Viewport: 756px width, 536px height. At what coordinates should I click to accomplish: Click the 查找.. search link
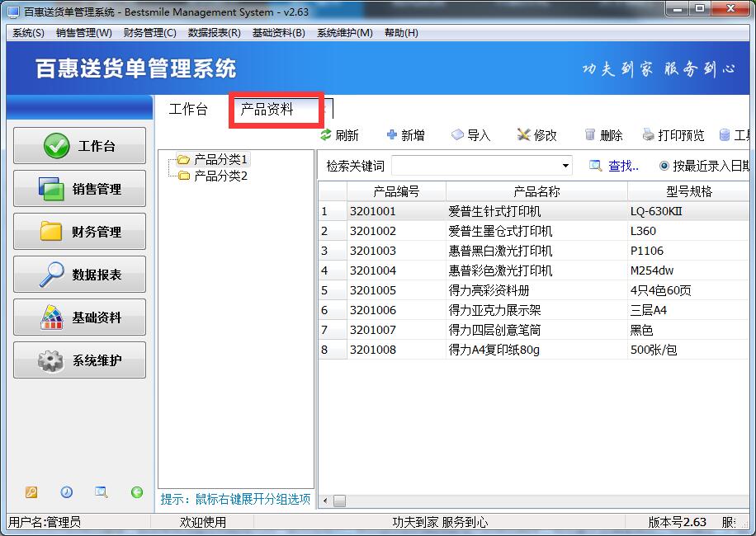[623, 166]
